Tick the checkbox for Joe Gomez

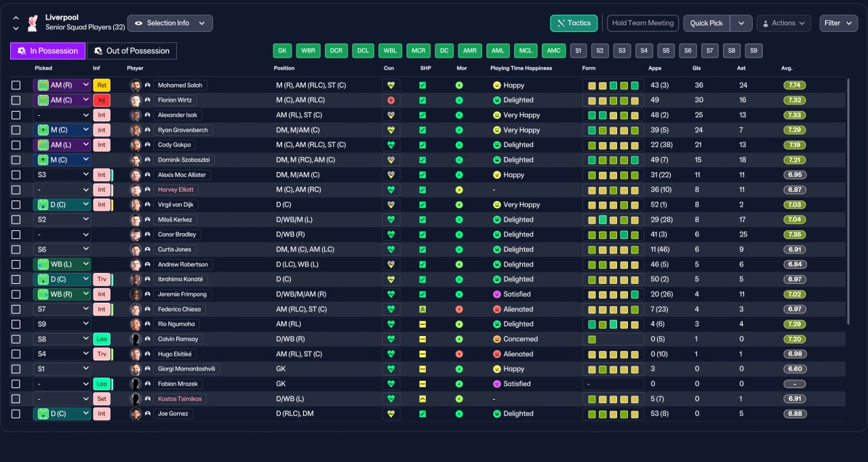pos(16,413)
